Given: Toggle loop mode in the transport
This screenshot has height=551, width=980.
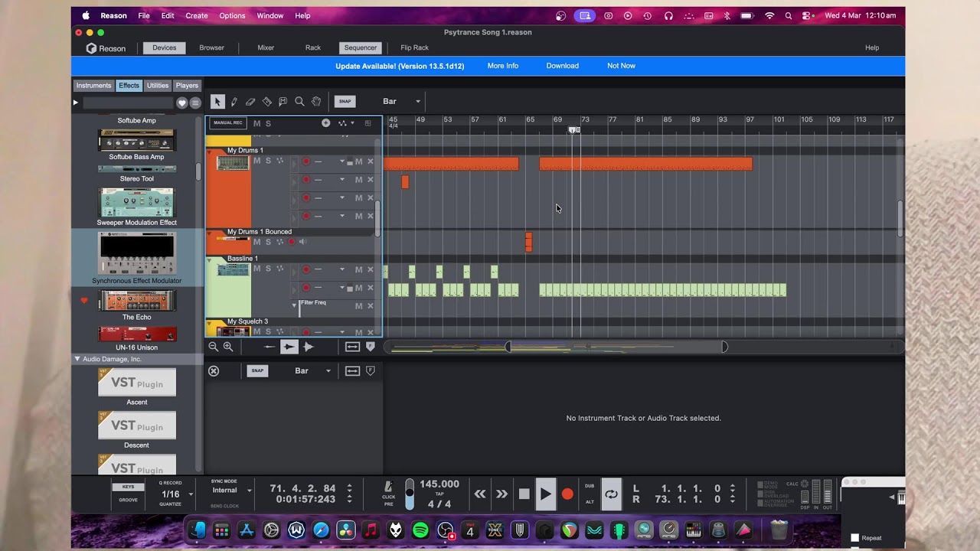Looking at the screenshot, I should pos(611,494).
